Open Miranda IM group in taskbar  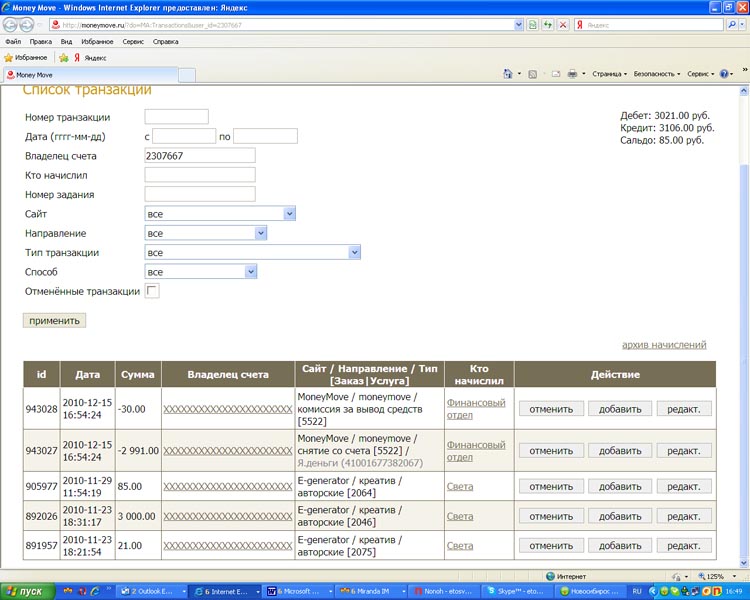[371, 591]
